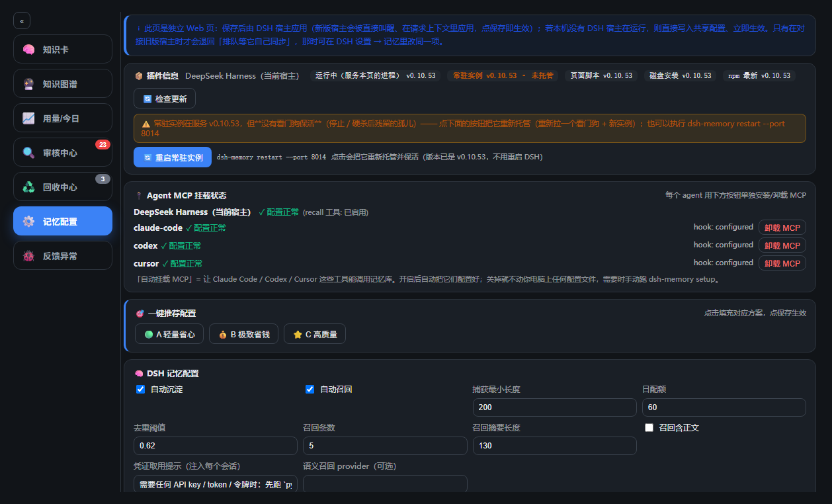
Task: Click the chart icon of 用量/今日
Action: click(28, 118)
